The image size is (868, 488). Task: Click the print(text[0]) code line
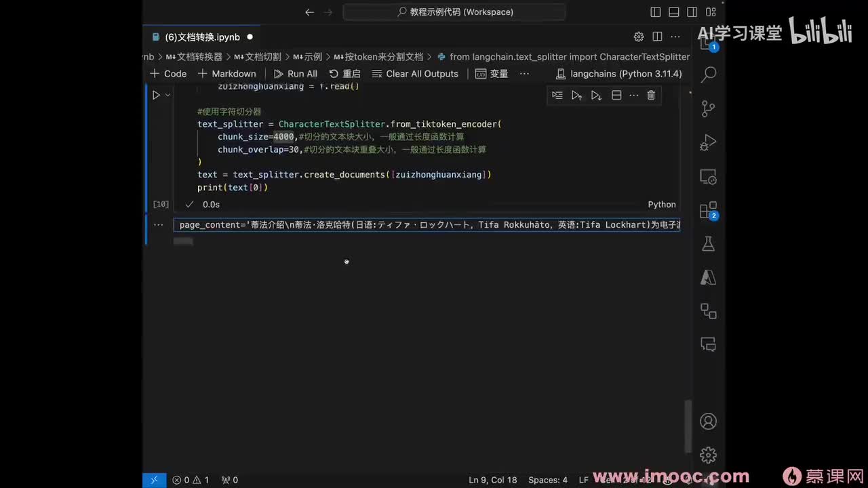[233, 188]
